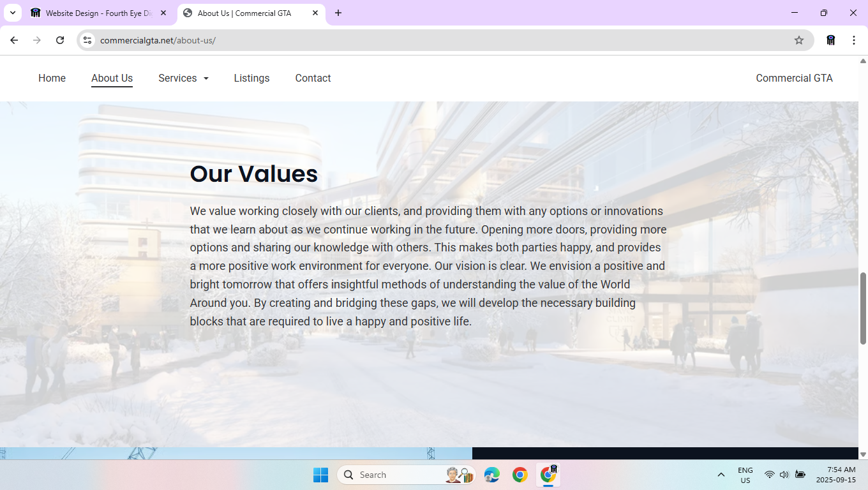
Task: Minimize the Chrome window
Action: [795, 13]
